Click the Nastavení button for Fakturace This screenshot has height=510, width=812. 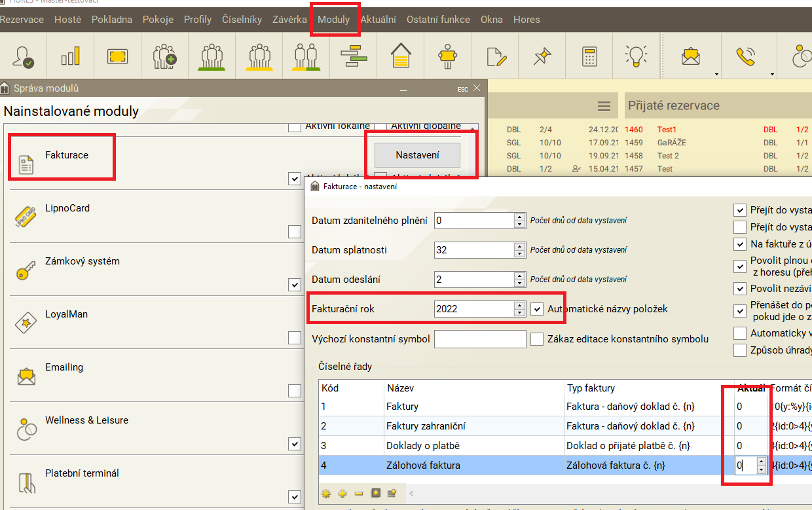pos(417,155)
